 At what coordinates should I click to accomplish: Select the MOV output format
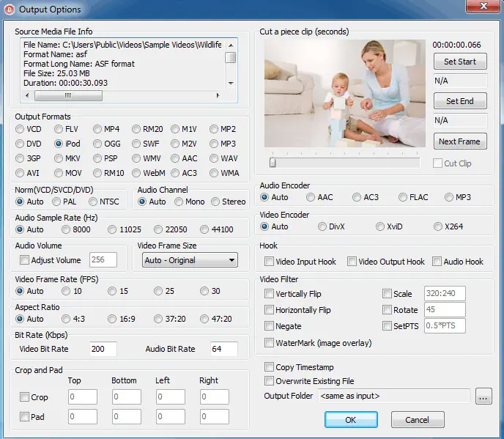[x=59, y=173]
